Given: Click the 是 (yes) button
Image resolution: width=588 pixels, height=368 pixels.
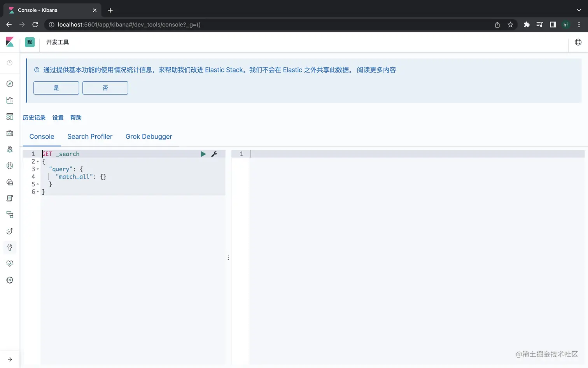Looking at the screenshot, I should pyautogui.click(x=56, y=88).
